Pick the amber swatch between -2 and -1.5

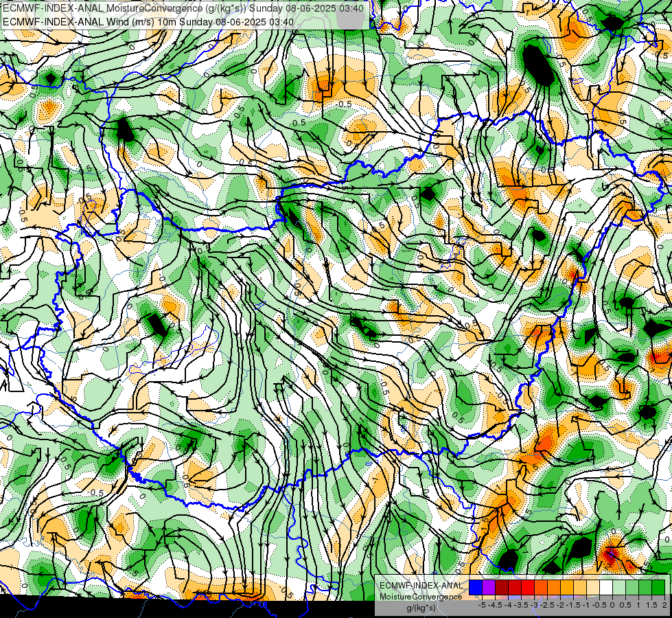coord(567,588)
